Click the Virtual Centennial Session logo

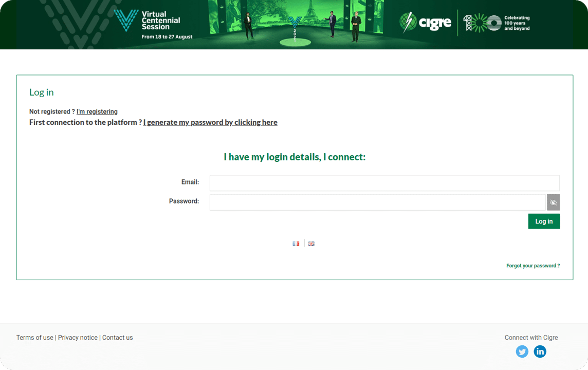(153, 24)
